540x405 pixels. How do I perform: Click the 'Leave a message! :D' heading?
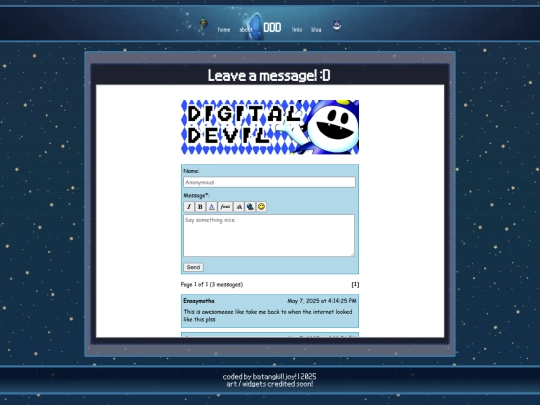pos(269,75)
